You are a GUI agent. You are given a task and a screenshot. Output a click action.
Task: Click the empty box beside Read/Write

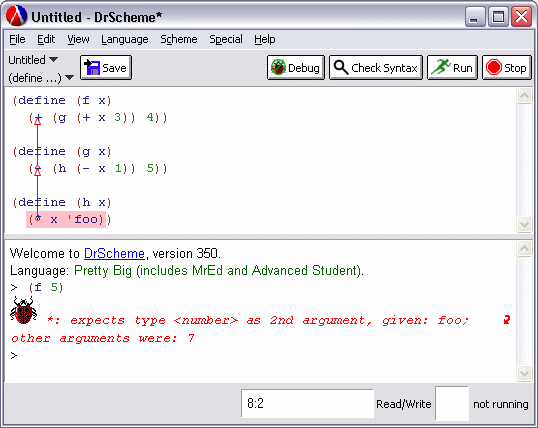pos(452,403)
